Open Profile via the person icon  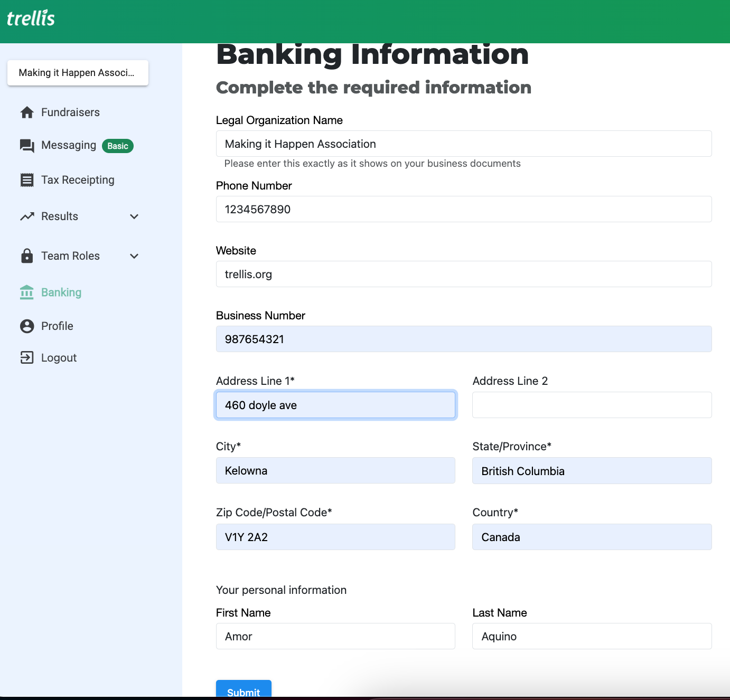(26, 326)
